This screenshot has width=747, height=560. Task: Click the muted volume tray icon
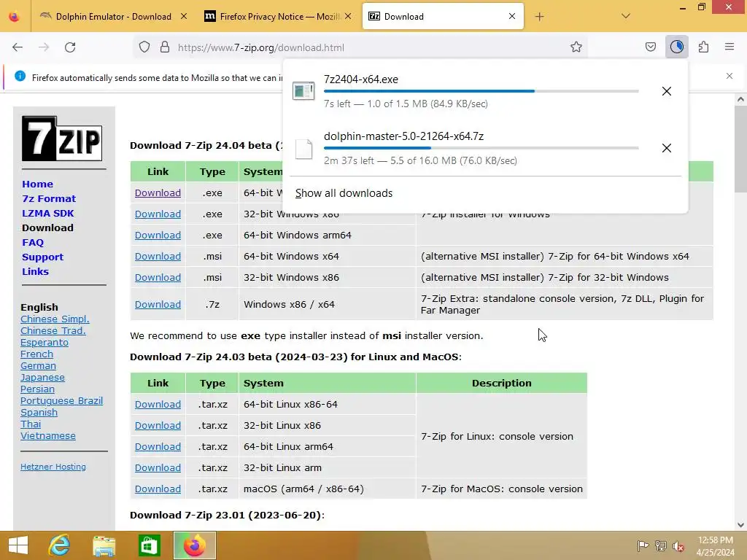coord(678,545)
